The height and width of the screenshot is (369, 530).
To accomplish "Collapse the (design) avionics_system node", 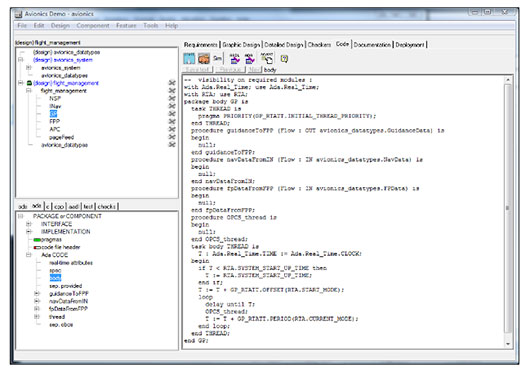I will tap(21, 60).
